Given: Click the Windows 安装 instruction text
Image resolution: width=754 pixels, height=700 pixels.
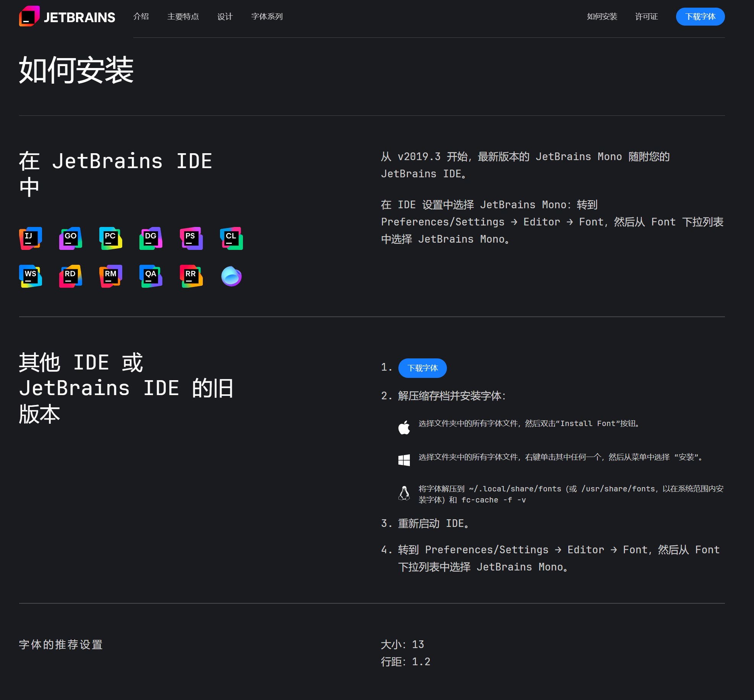Looking at the screenshot, I should coord(561,457).
